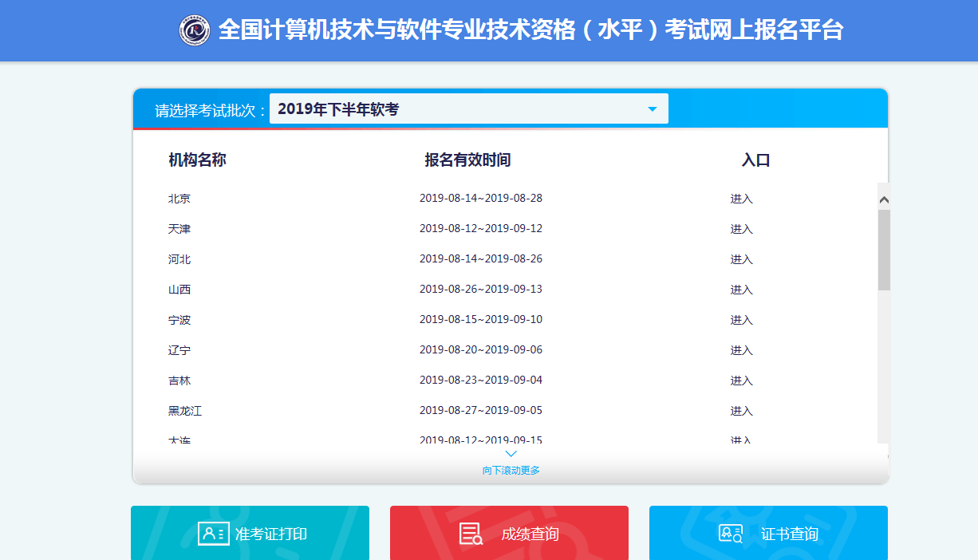Click the 向下滚动更多 text
This screenshot has width=978, height=560.
coord(511,471)
